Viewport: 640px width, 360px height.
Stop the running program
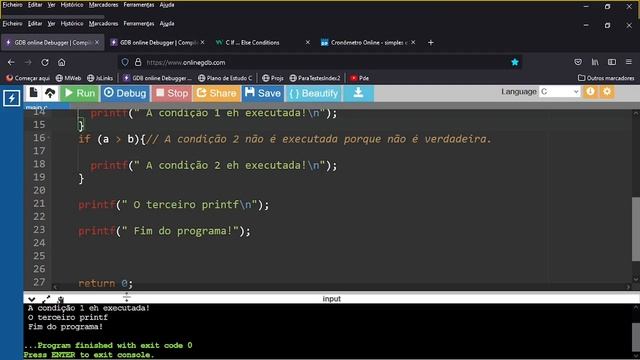[172, 93]
